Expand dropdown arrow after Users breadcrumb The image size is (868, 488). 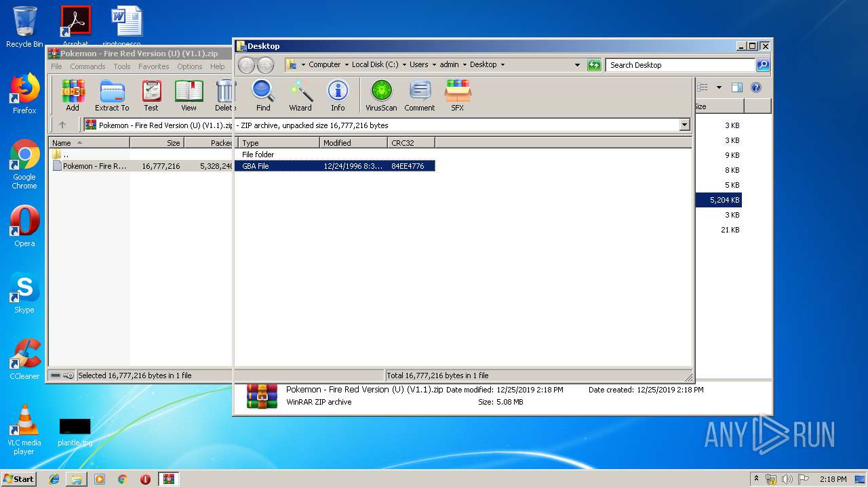tap(434, 65)
